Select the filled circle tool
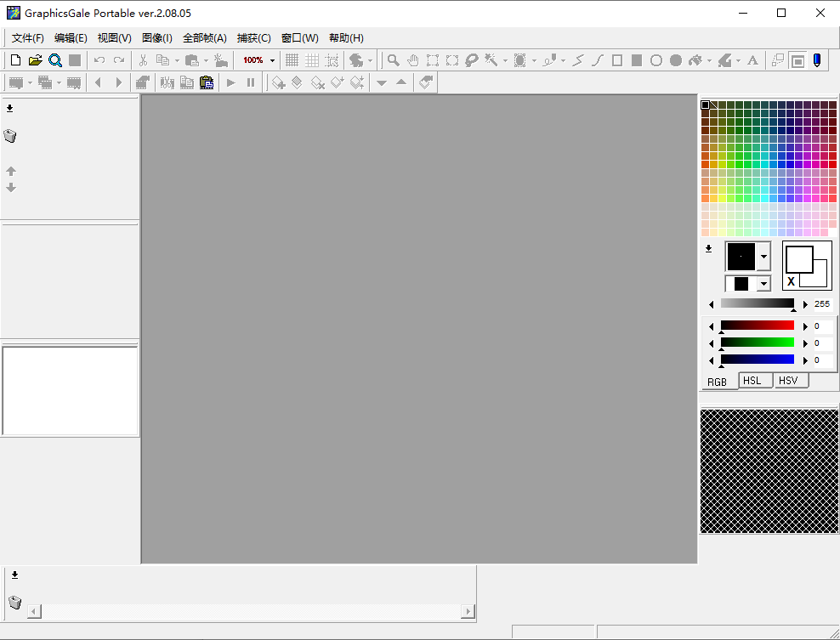 click(676, 60)
